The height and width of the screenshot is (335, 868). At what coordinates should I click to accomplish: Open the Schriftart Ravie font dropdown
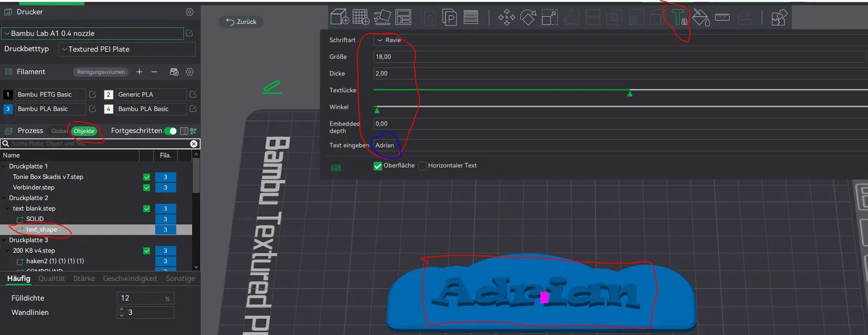coord(621,40)
